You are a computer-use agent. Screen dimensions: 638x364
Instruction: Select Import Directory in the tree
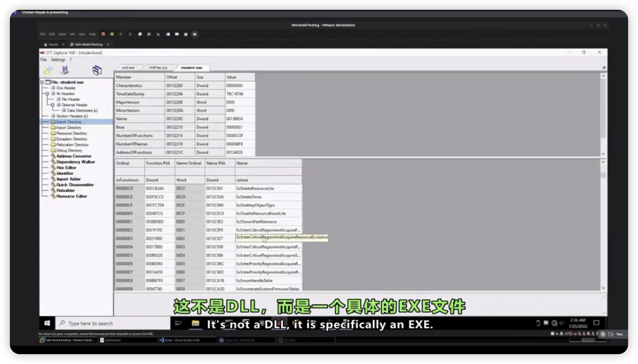click(x=69, y=128)
